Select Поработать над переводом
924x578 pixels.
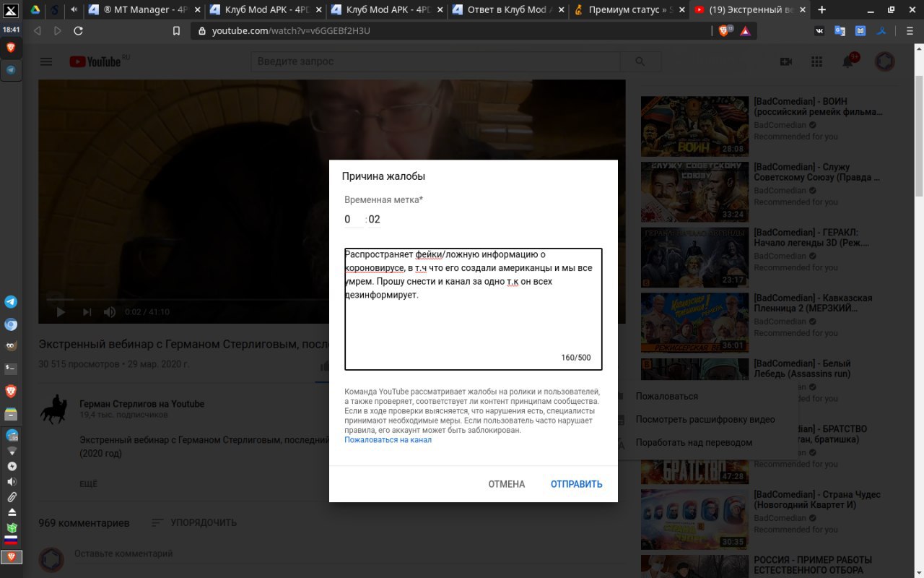(694, 442)
